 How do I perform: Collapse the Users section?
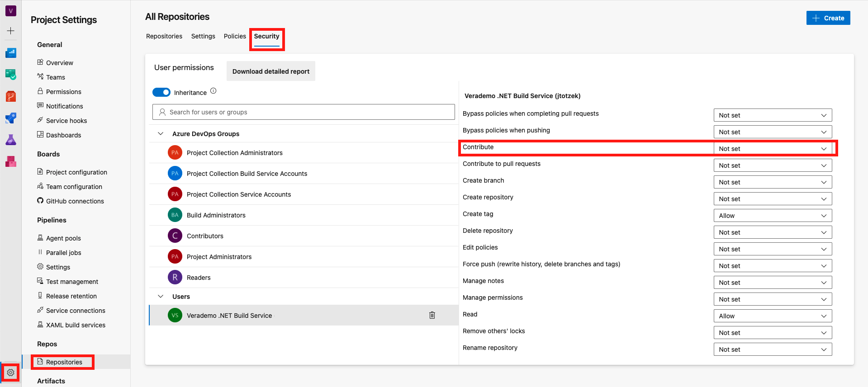click(161, 297)
